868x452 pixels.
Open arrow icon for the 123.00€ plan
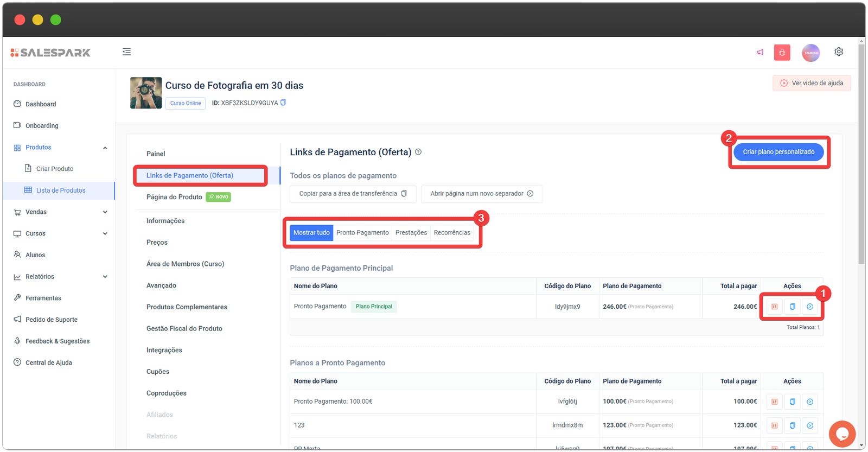click(809, 425)
